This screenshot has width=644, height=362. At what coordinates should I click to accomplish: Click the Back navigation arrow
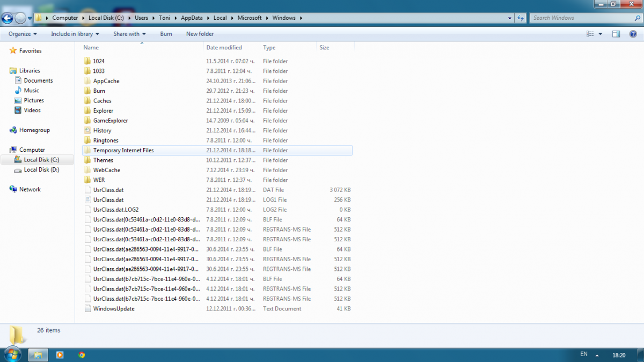(7, 18)
